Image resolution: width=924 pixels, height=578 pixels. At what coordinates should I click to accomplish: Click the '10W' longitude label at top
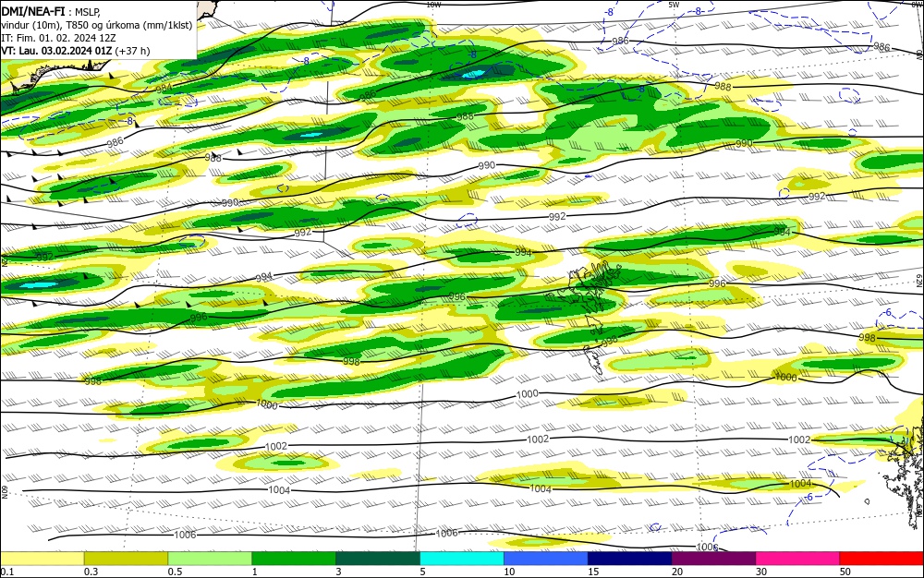pos(433,5)
